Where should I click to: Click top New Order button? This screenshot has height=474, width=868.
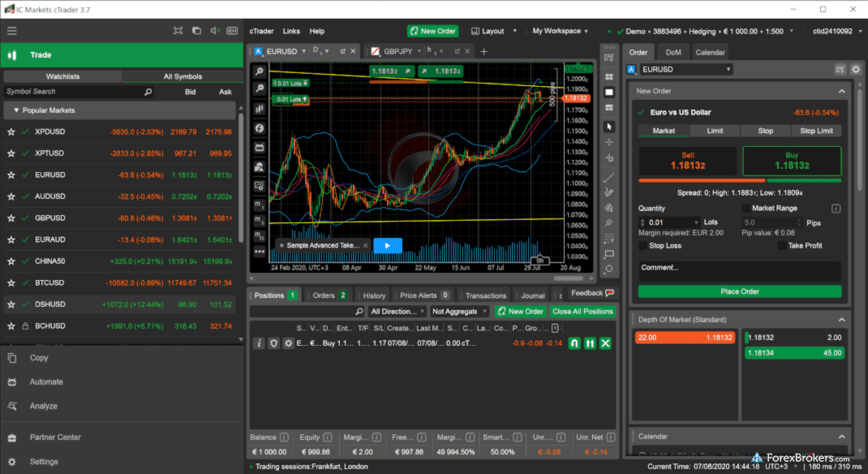[x=432, y=31]
